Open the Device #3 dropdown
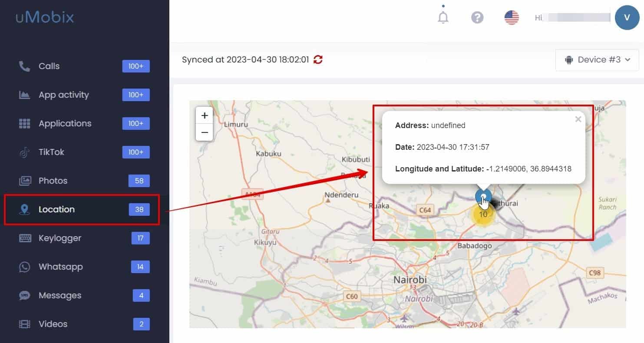644x343 pixels. click(597, 60)
